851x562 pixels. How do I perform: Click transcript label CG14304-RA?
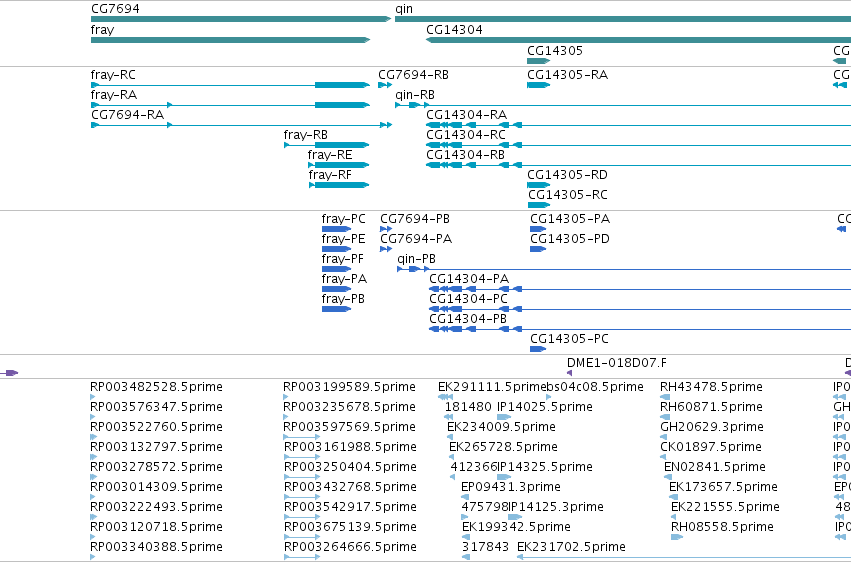coord(467,114)
